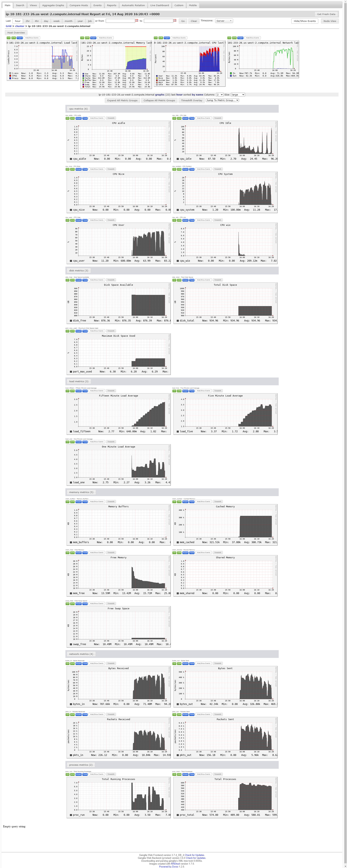Show Trend for bytes_in graph
The height and width of the screenshot is (868, 347).
[x=85, y=664]
